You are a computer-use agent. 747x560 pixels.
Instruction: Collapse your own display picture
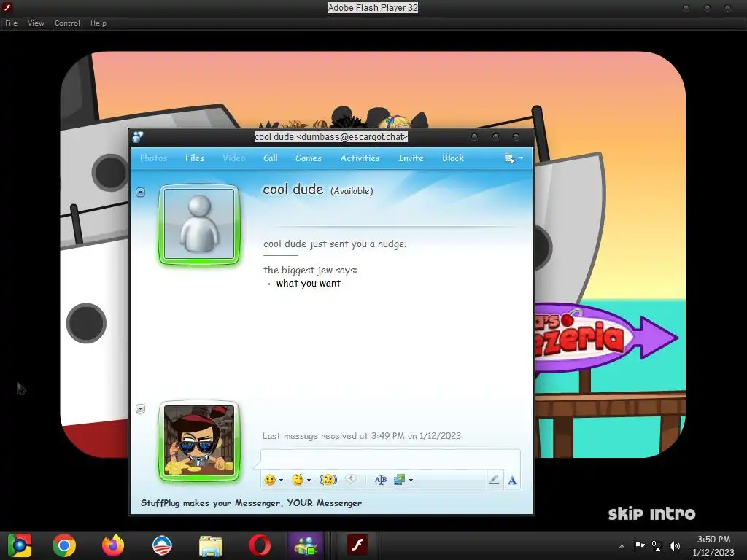pyautogui.click(x=140, y=409)
